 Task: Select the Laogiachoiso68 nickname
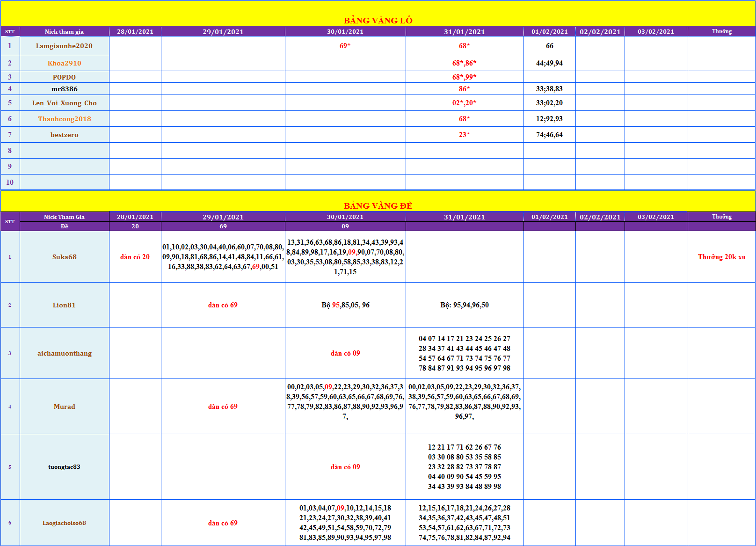64,523
